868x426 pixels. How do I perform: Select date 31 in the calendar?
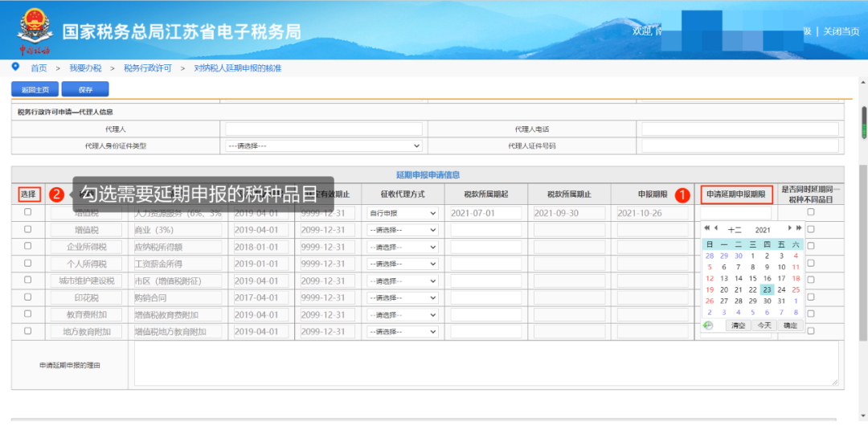point(781,301)
